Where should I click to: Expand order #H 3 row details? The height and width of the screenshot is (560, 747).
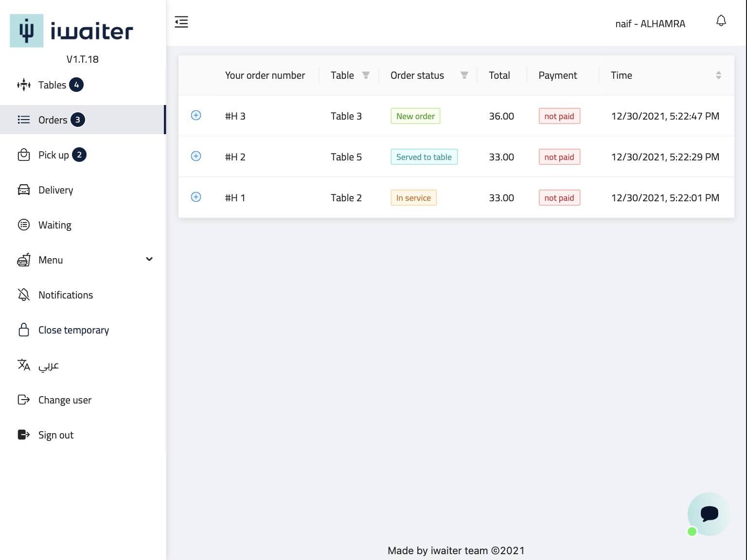[196, 116]
